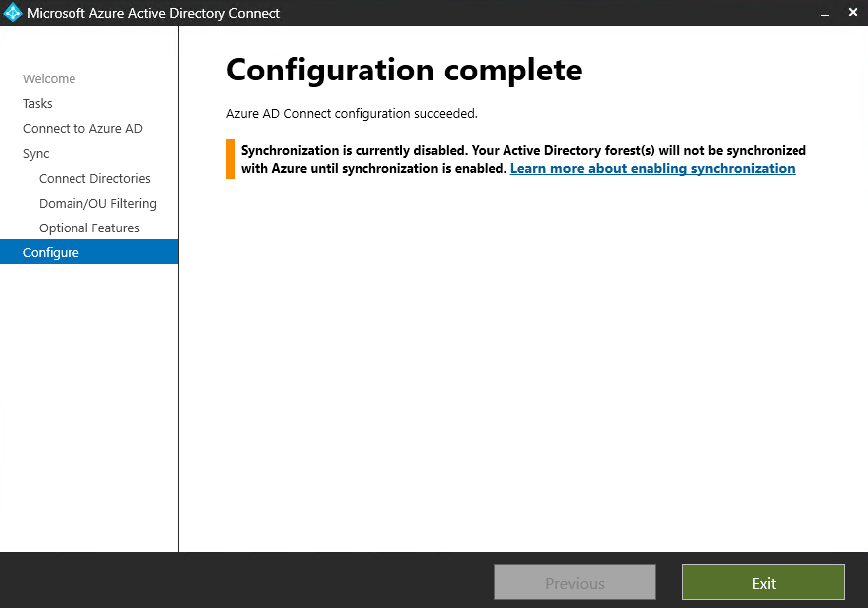Open the Learn more about enabling synchronization link
The height and width of the screenshot is (608, 868).
click(x=652, y=169)
